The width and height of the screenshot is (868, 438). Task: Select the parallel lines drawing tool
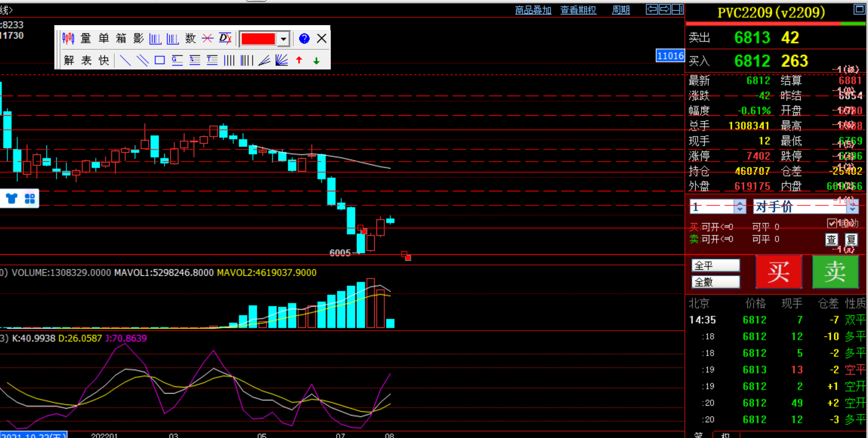click(142, 60)
